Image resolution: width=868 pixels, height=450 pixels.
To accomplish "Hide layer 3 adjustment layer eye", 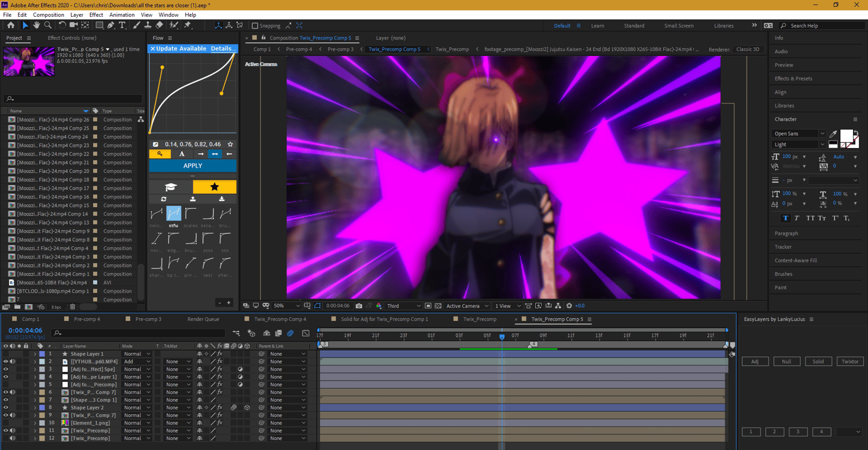I will tap(6, 369).
